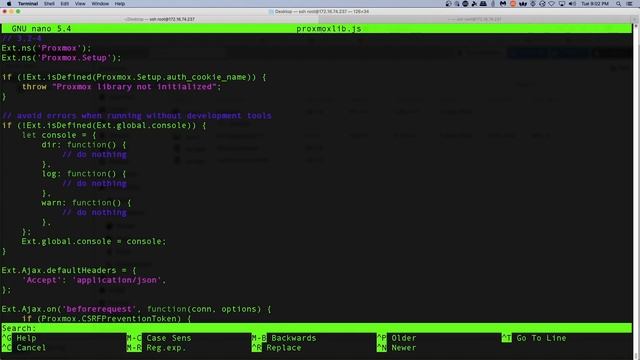Click the Ext.Ajax.on('beforerequest' line

(136, 309)
